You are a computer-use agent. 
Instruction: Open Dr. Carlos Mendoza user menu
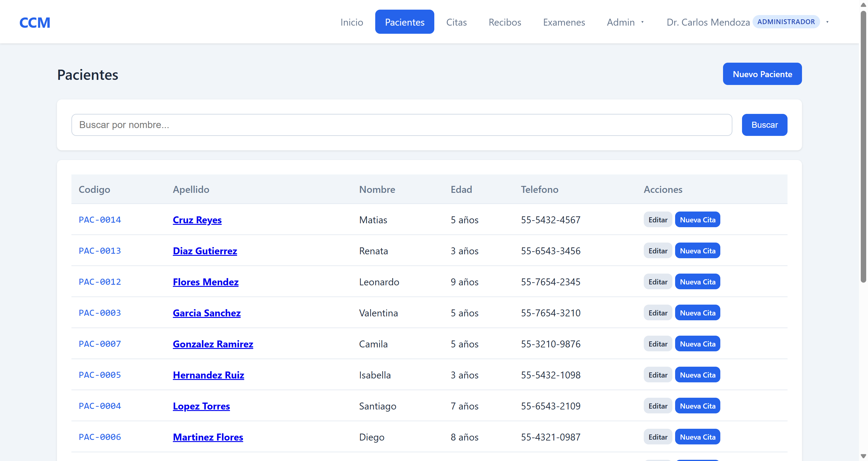[708, 22]
